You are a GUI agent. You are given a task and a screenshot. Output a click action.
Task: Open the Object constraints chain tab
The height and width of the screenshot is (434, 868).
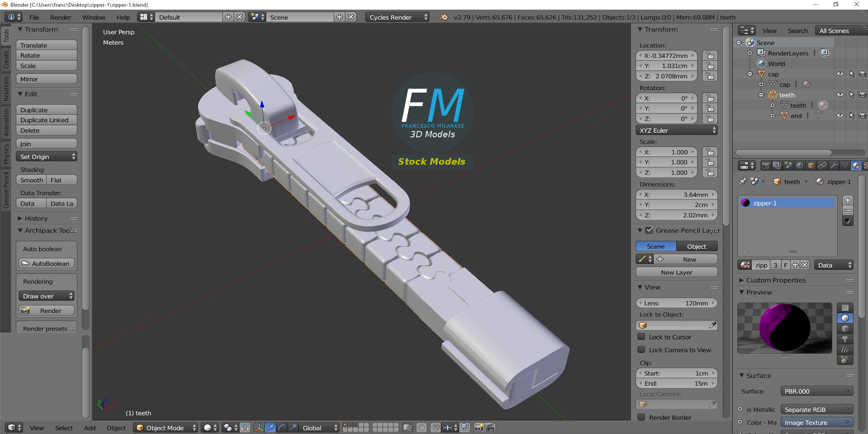point(822,166)
